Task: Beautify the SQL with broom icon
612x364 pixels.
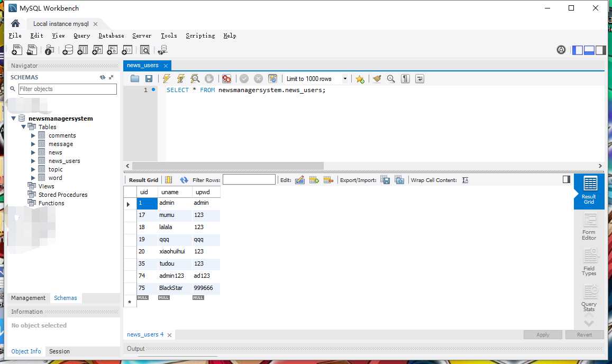Action: click(377, 79)
